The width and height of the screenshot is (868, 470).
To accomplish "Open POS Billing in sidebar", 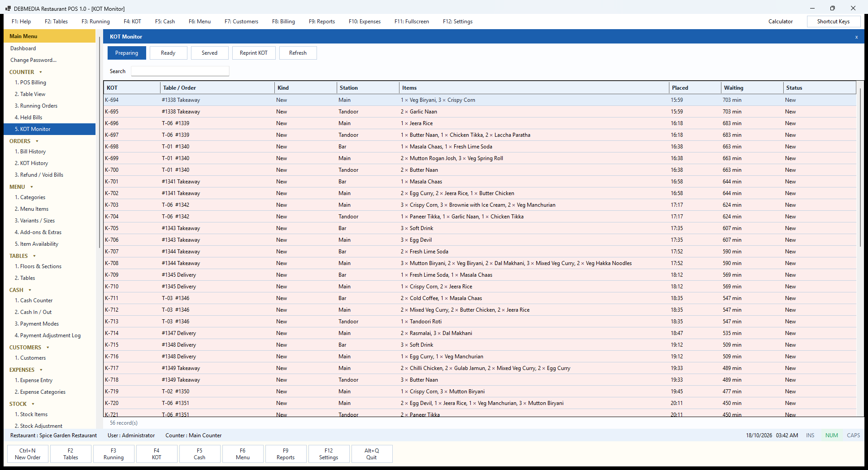I will pyautogui.click(x=49, y=83).
